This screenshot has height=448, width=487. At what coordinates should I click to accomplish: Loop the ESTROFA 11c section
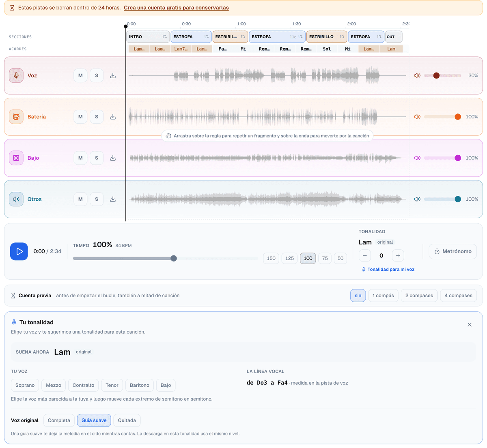(300, 37)
